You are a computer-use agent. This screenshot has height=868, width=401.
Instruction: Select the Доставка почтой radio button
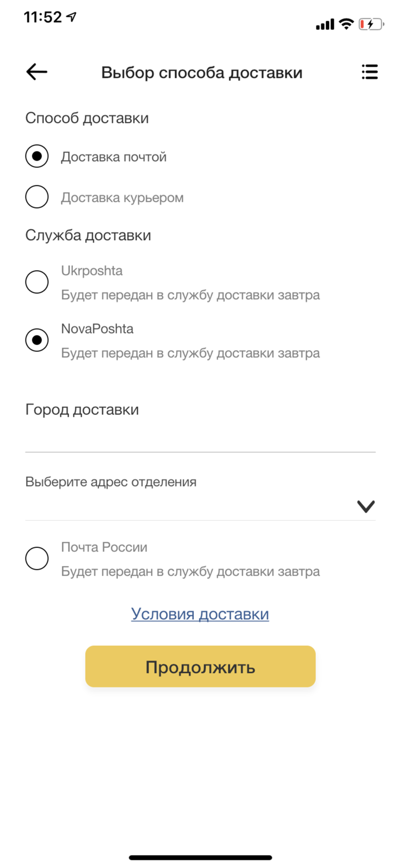point(36,156)
